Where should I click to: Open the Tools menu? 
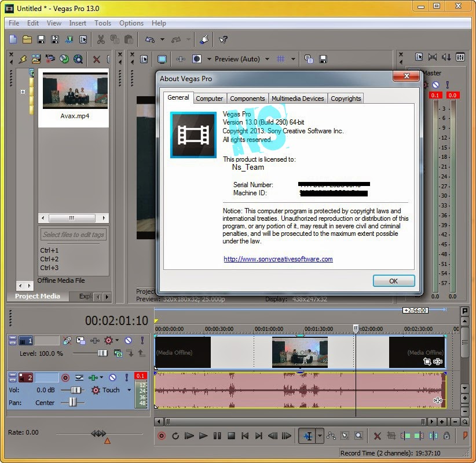pyautogui.click(x=102, y=23)
